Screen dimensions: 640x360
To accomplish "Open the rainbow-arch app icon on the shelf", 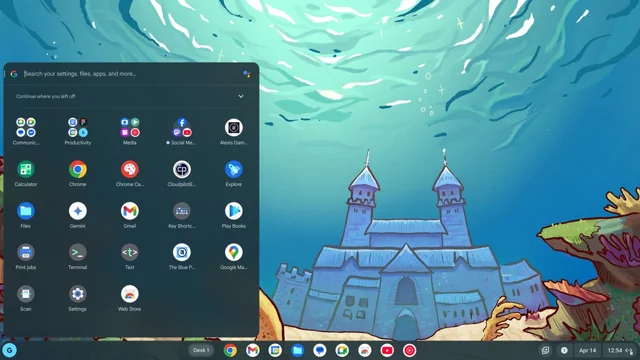I will pos(364,350).
